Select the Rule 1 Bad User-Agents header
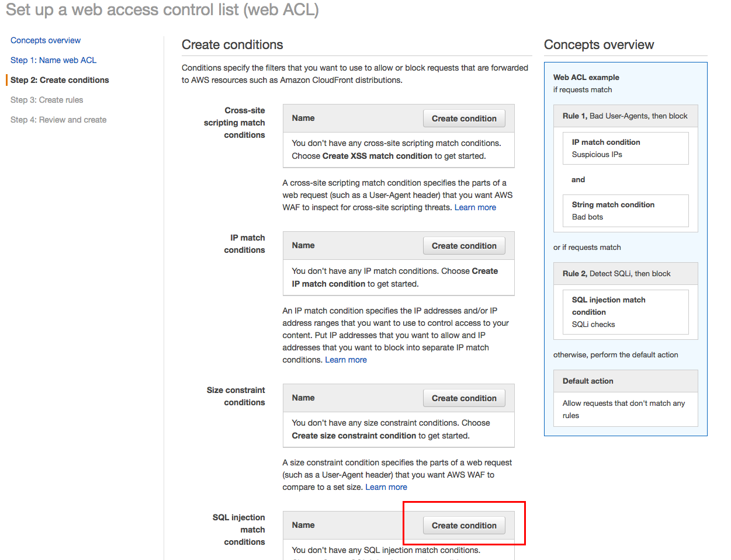 tap(625, 116)
